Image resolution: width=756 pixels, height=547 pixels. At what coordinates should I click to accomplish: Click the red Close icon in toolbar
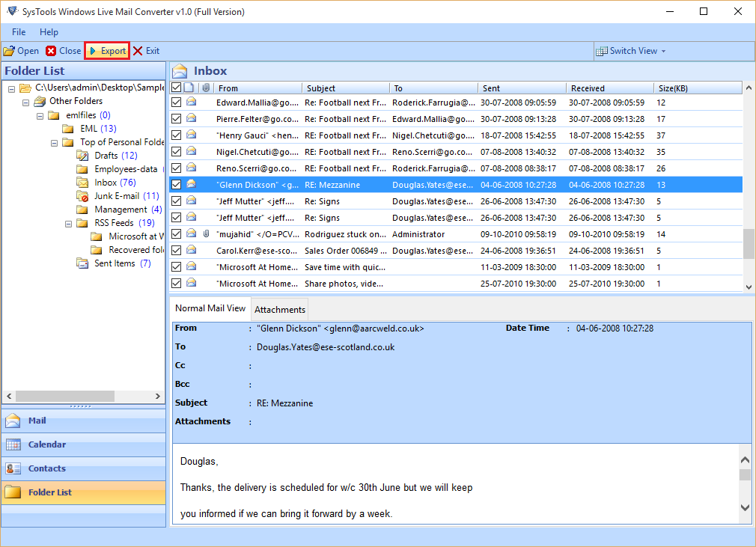point(51,51)
